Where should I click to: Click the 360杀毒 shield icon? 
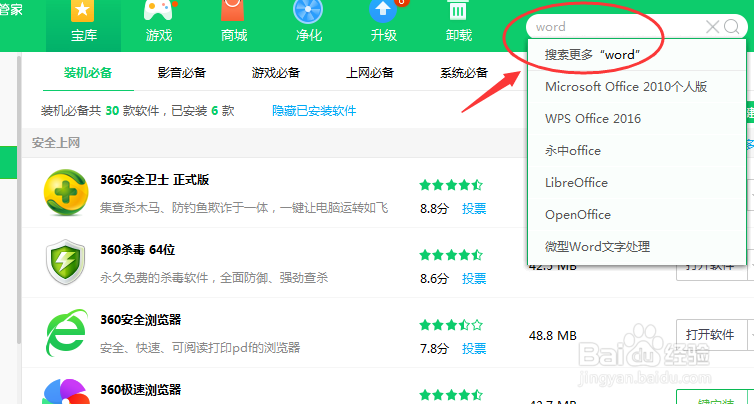coord(66,262)
